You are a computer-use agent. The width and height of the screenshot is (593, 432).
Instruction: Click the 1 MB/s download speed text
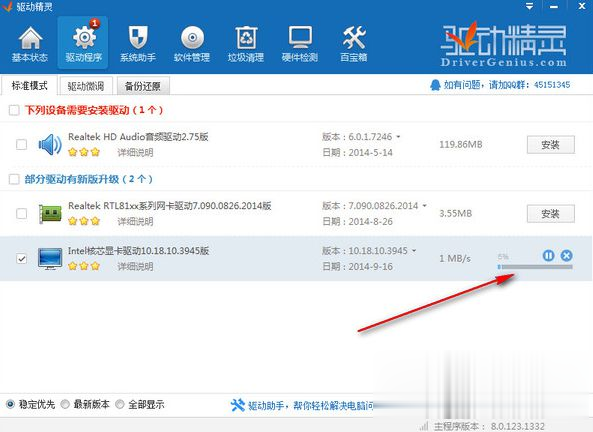click(455, 259)
